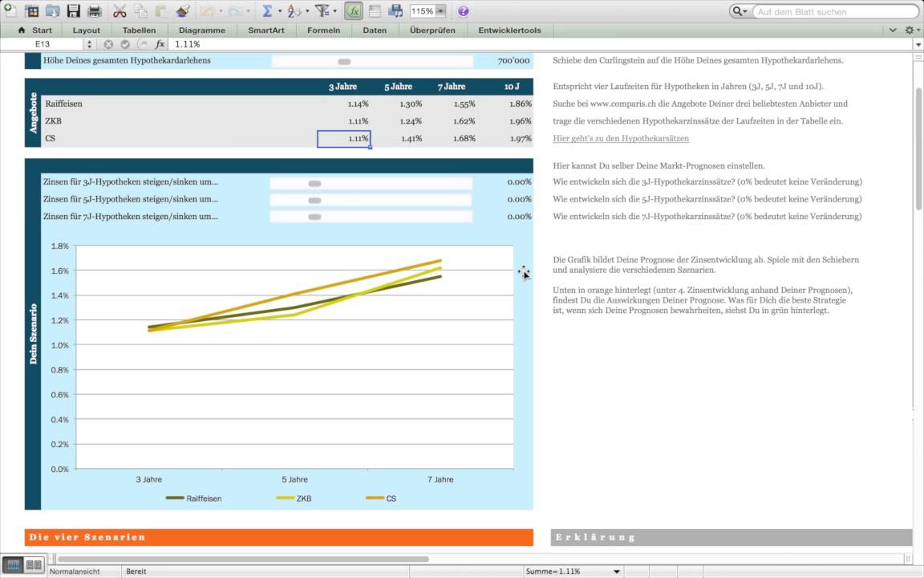Open the Summe=1.11% status dropdown

(616, 572)
